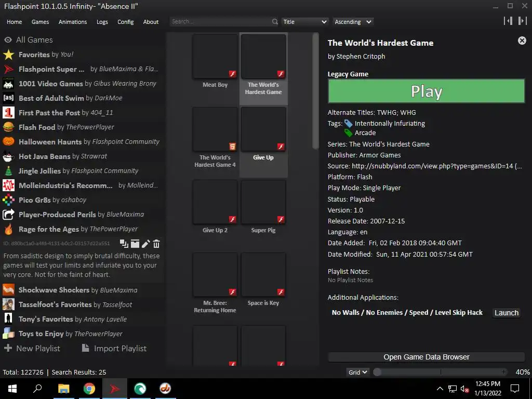This screenshot has width=532, height=399.
Task: Open the notification center icon
Action: pos(515,389)
